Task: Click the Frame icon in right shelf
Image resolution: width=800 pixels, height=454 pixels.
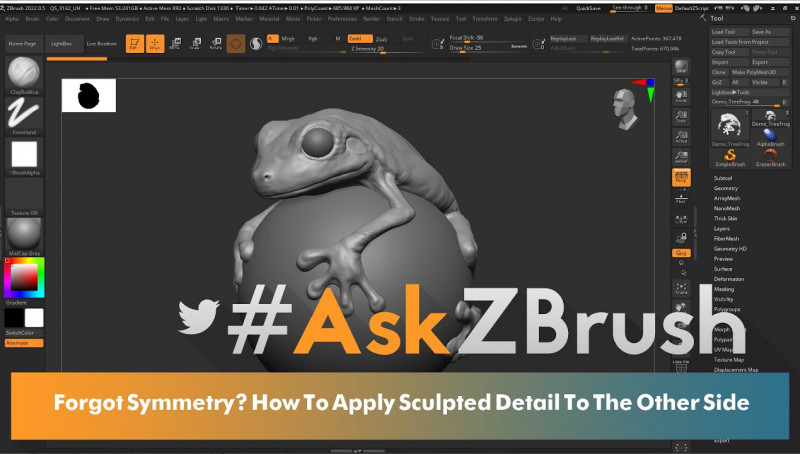Action: pos(681,289)
